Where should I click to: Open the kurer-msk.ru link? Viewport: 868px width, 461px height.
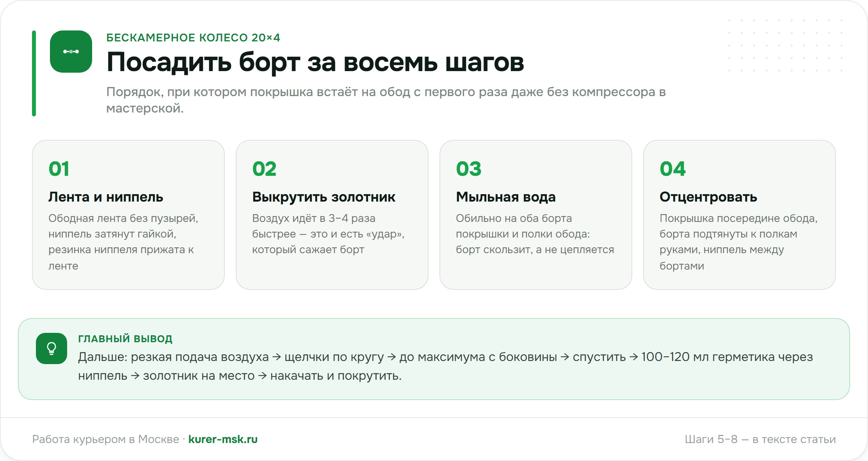[223, 439]
